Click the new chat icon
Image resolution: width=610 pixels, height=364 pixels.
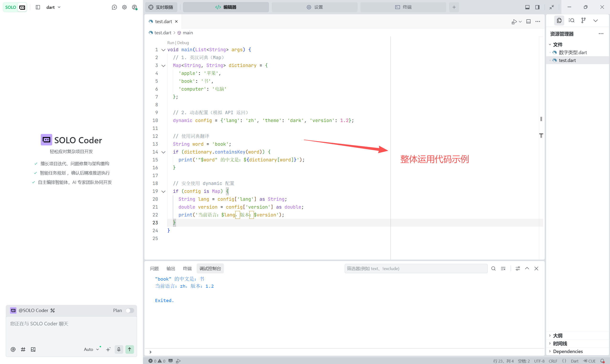[x=114, y=7]
